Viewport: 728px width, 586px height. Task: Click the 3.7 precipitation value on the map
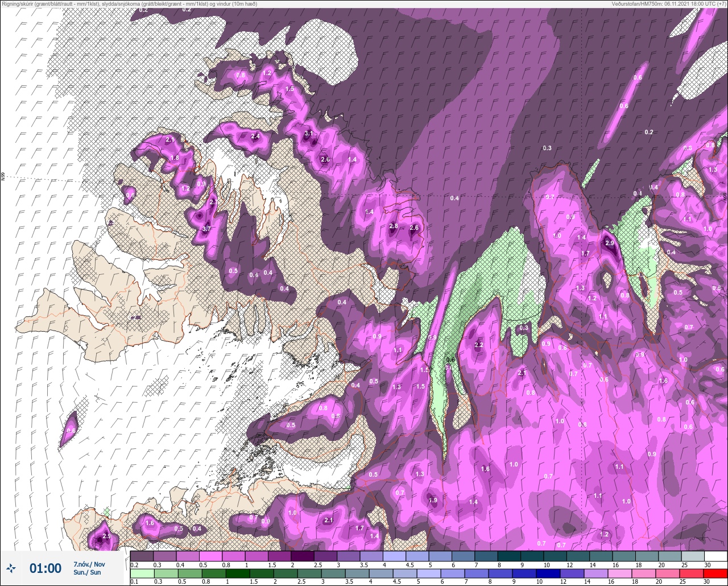point(206,228)
